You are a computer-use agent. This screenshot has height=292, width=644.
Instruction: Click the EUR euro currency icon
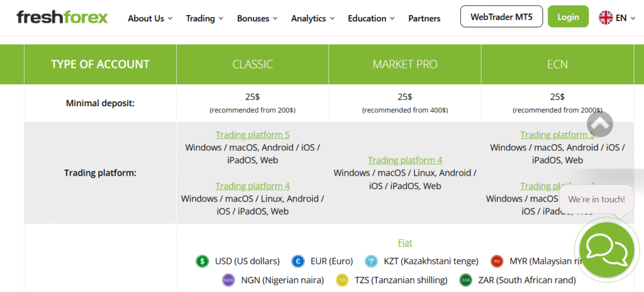pos(298,261)
